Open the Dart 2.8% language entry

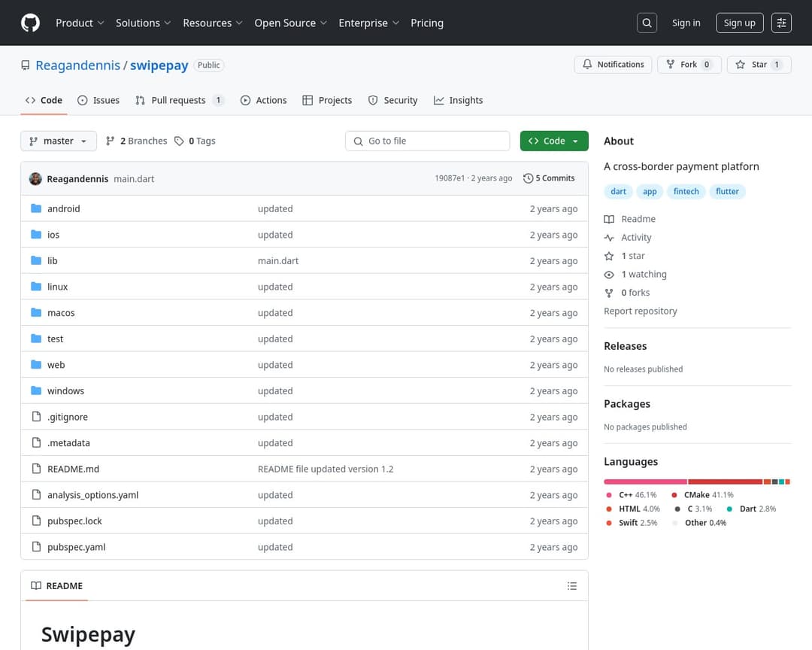[751, 509]
